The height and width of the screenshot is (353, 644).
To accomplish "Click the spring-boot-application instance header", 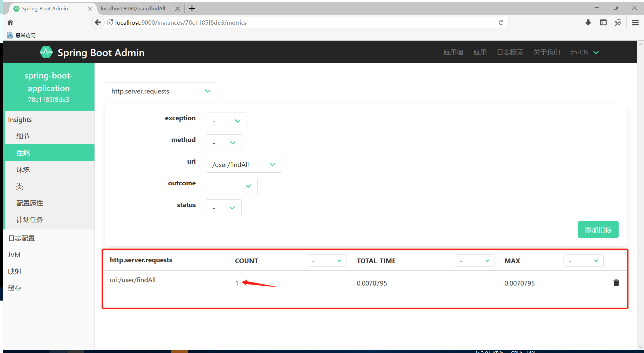I will [49, 87].
